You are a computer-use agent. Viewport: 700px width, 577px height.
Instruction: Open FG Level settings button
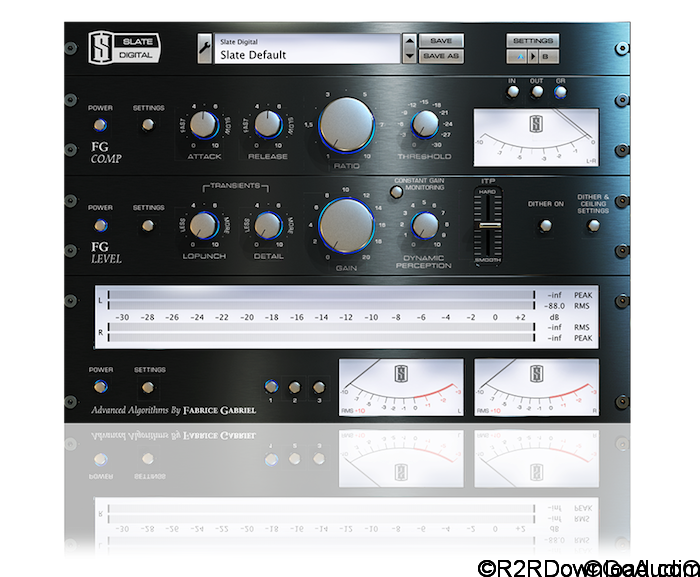(148, 226)
